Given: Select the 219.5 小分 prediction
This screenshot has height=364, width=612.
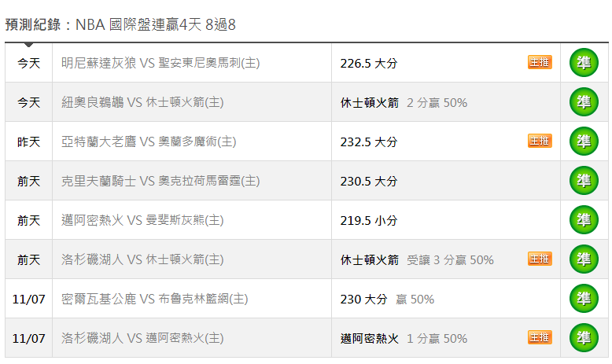Looking at the screenshot, I should (368, 220).
